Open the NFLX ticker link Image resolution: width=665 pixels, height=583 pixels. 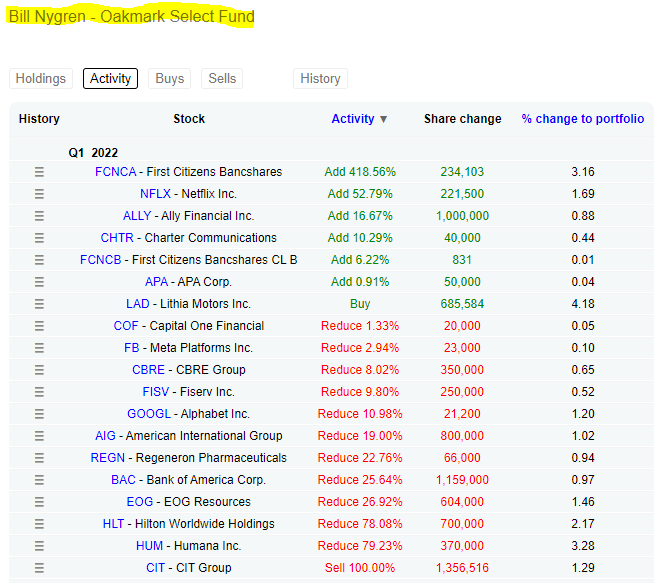pyautogui.click(x=155, y=194)
